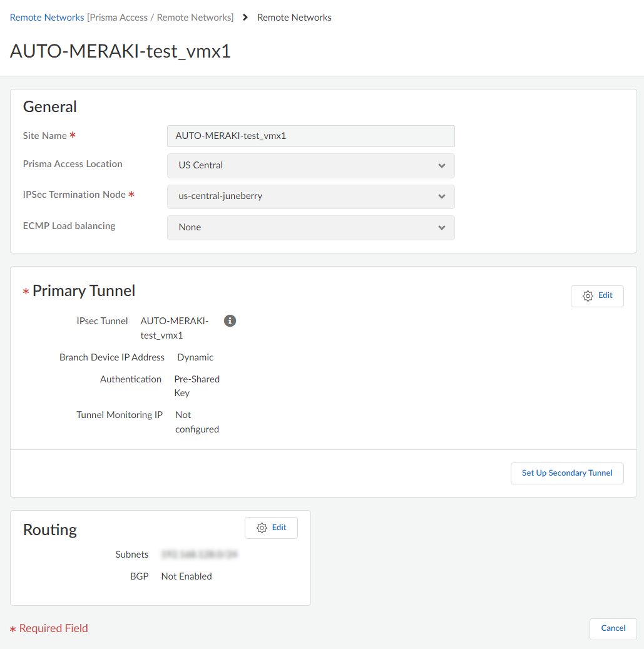Click the Prisma Access Location chevron arrow
644x649 pixels.
pos(442,166)
